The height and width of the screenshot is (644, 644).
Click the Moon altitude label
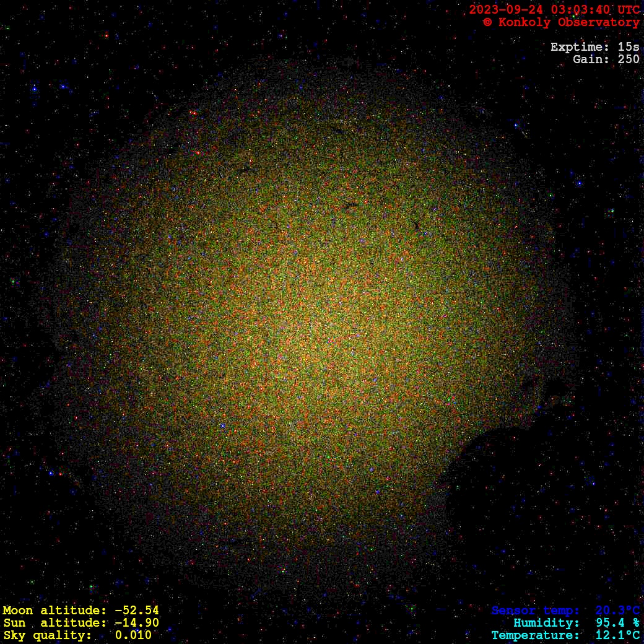[54, 611]
